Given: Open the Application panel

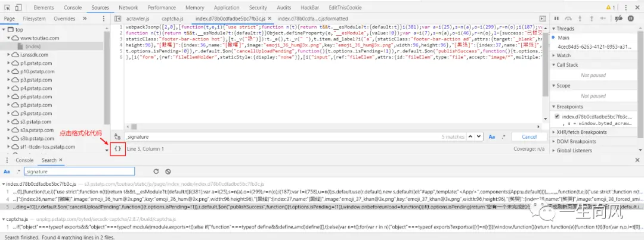Looking at the screenshot, I should (x=227, y=7).
